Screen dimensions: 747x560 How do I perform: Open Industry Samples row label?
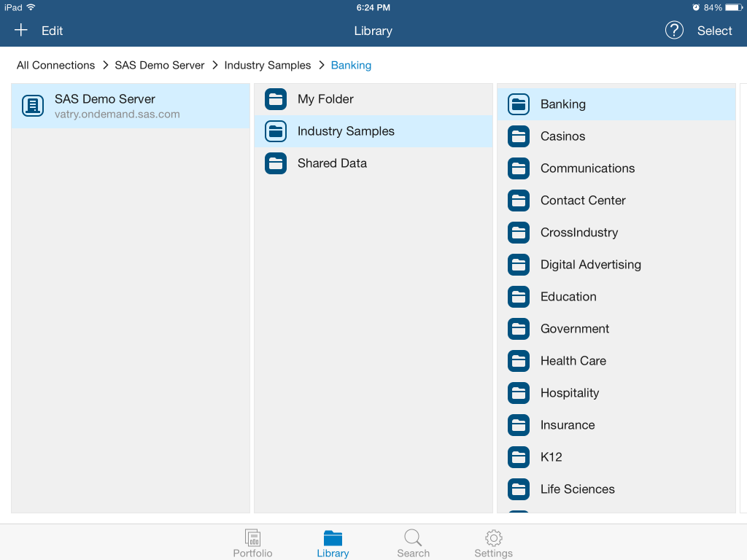[346, 131]
